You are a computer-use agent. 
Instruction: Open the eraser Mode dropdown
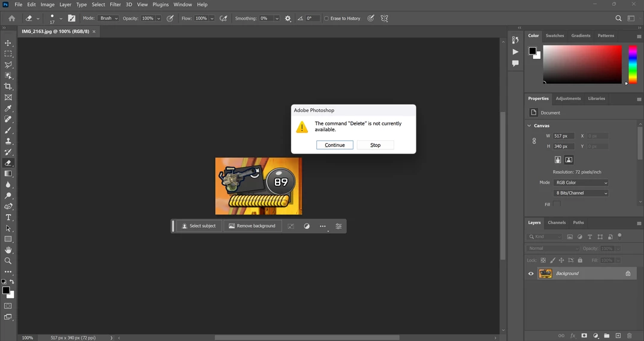pos(108,19)
